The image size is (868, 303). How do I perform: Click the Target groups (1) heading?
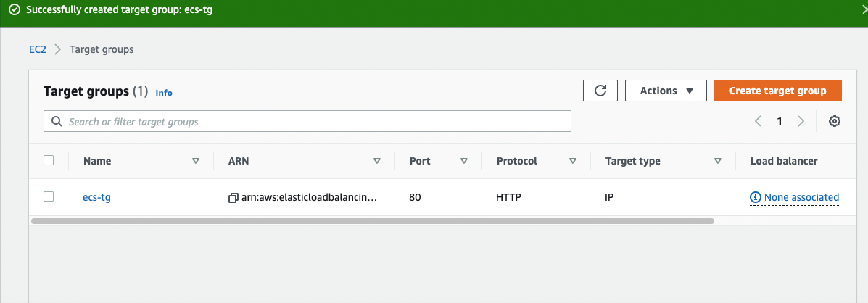click(x=96, y=91)
